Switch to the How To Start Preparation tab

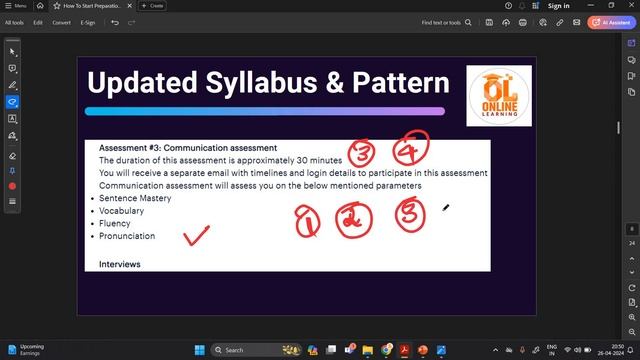coord(92,6)
